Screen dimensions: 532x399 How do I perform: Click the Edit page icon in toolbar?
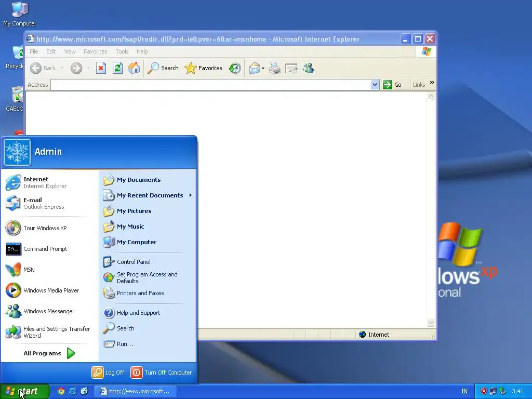coord(291,68)
